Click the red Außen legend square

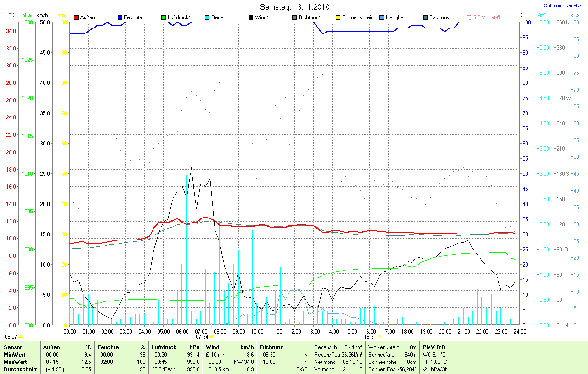(76, 17)
